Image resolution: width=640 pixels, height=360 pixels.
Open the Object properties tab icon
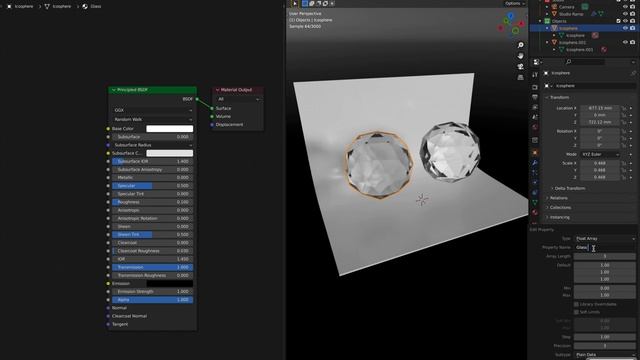[x=535, y=153]
